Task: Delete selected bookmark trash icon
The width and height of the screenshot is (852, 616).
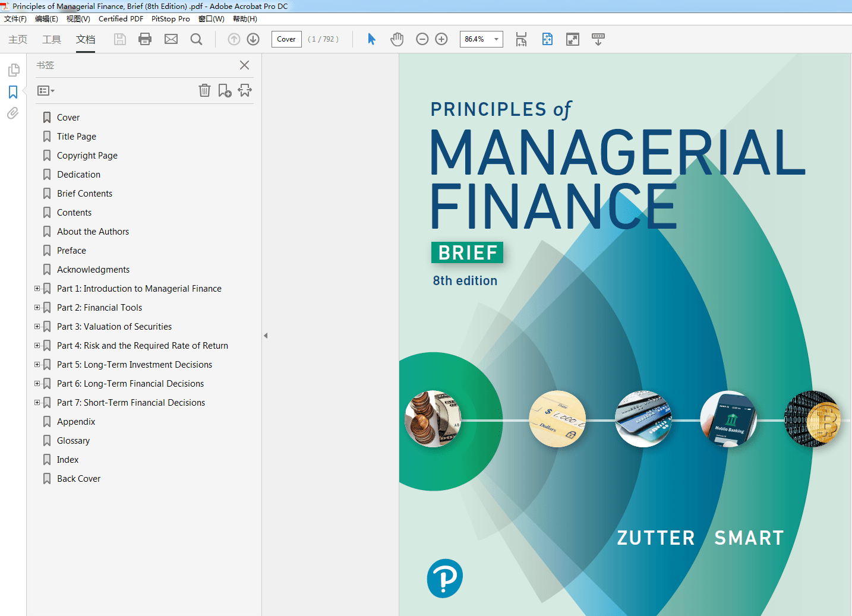Action: 204,90
